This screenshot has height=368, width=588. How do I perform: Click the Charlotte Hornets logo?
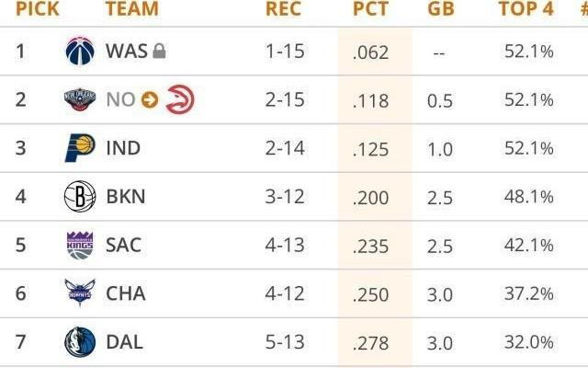click(x=80, y=294)
